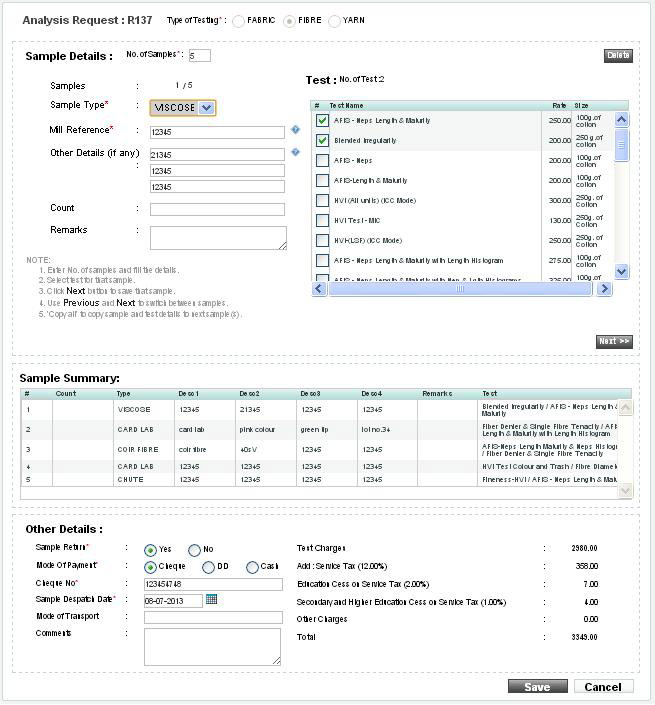
Task: Open the calendar picker for Sample Despatch Date
Action: pyautogui.click(x=211, y=599)
